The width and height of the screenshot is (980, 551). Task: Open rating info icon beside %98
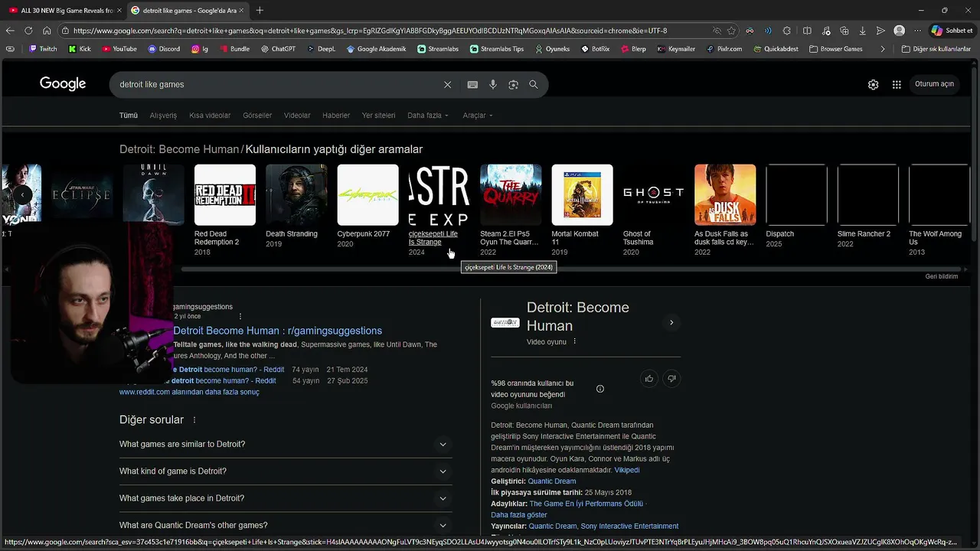point(600,389)
